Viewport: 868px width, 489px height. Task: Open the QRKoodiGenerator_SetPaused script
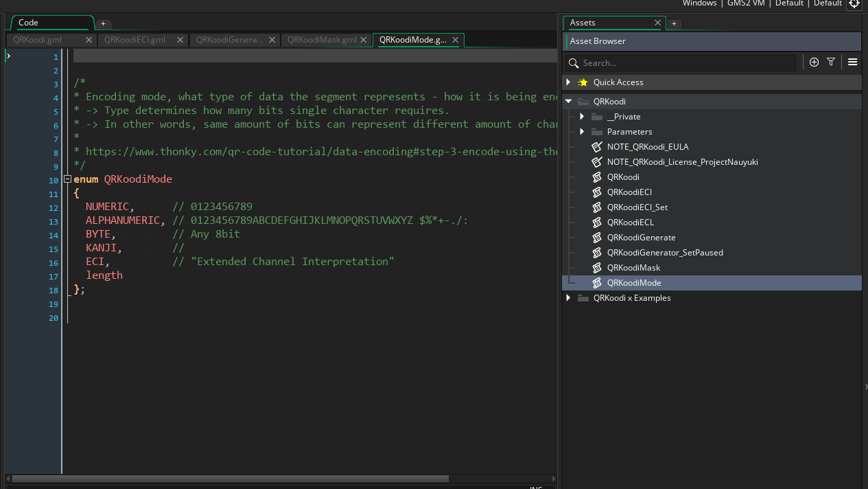coord(665,253)
